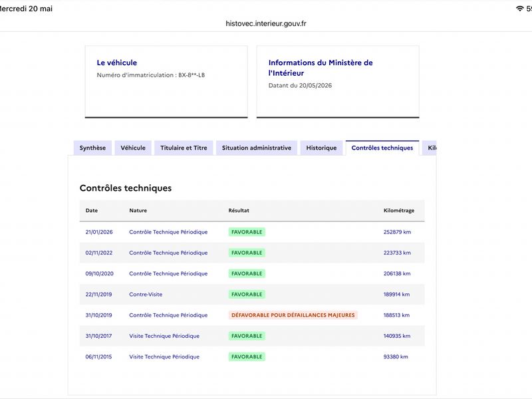
Task: Switch to the Véhicule tab
Action: point(133,148)
